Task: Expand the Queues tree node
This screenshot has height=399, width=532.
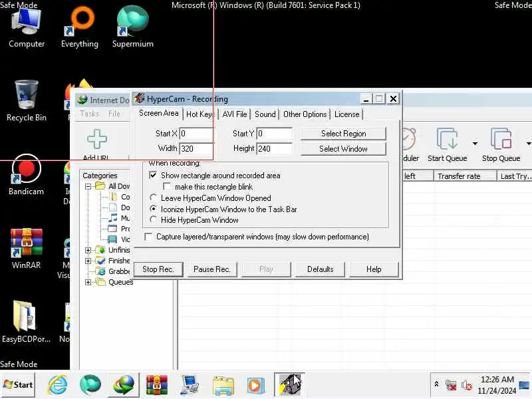Action: click(88, 282)
